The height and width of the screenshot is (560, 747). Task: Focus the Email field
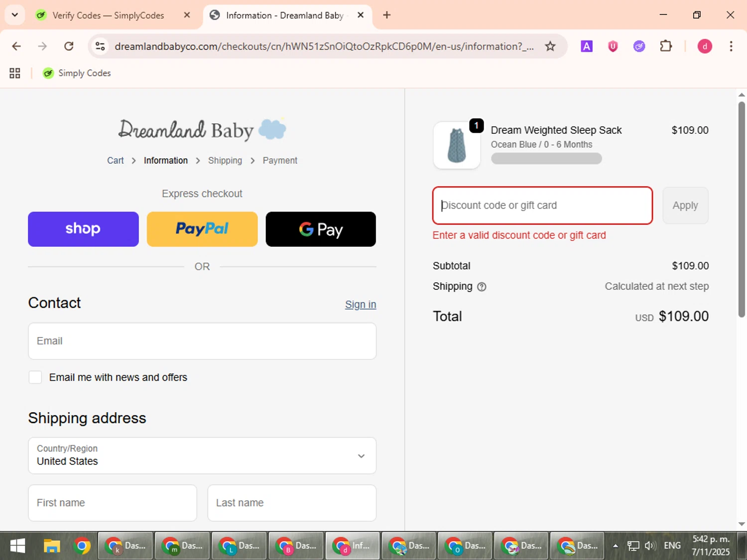(x=202, y=341)
